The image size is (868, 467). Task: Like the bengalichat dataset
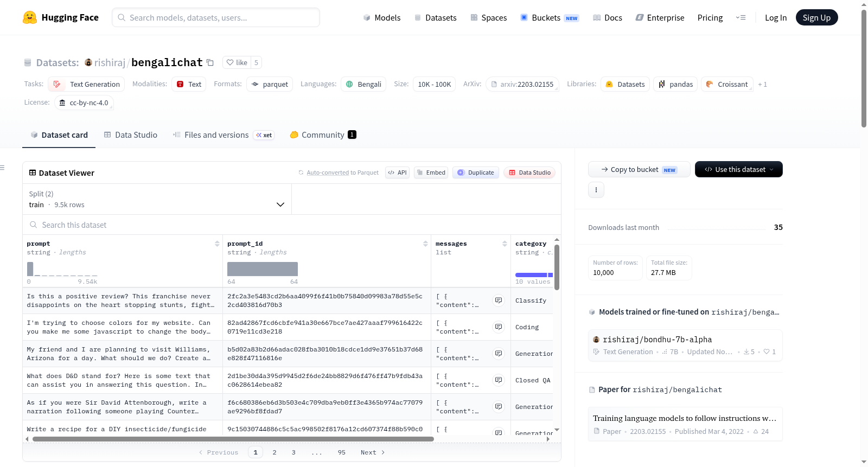tap(237, 62)
